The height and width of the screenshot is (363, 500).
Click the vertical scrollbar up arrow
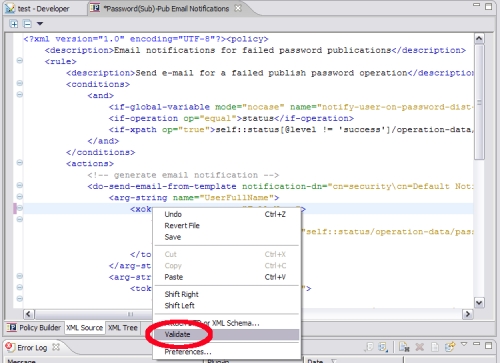pyautogui.click(x=479, y=39)
